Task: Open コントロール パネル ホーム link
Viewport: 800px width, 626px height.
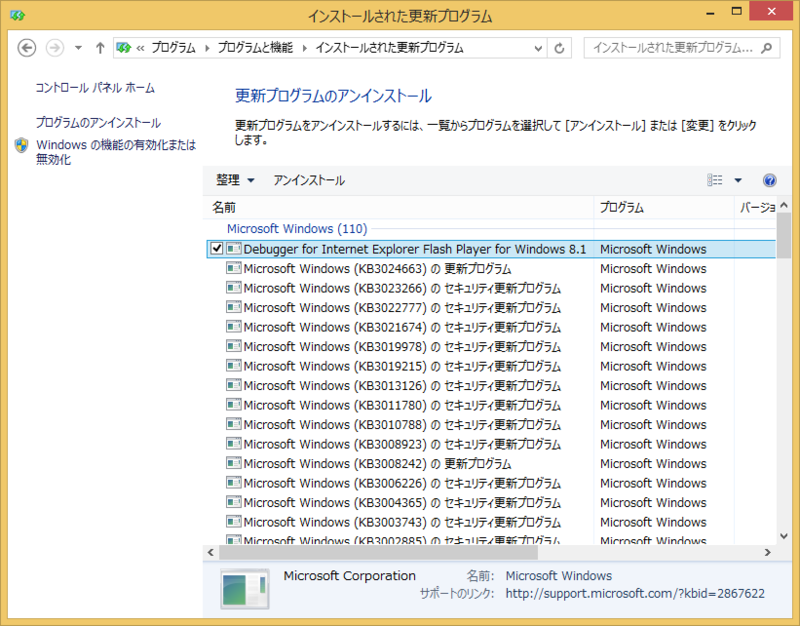Action: tap(95, 88)
